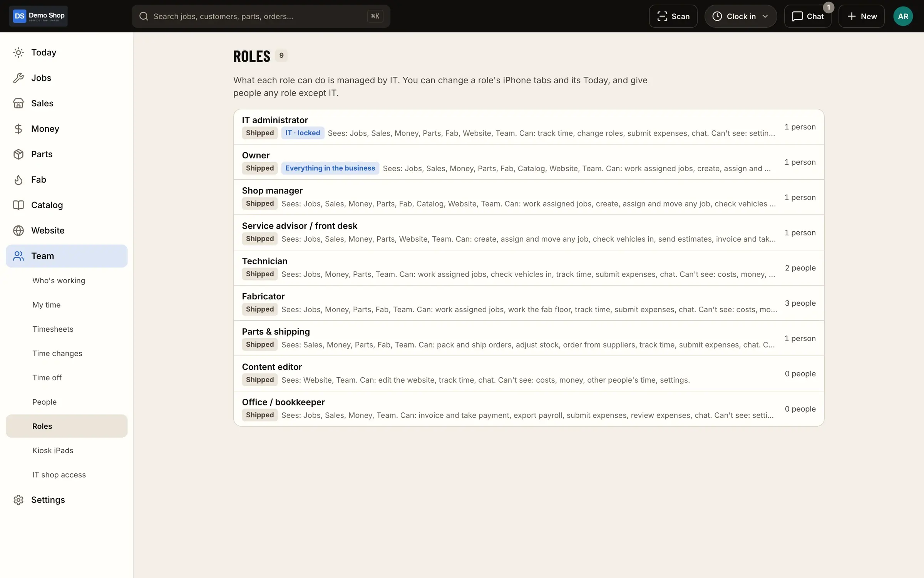The height and width of the screenshot is (578, 924).
Task: Open IT shop access page
Action: [67, 475]
